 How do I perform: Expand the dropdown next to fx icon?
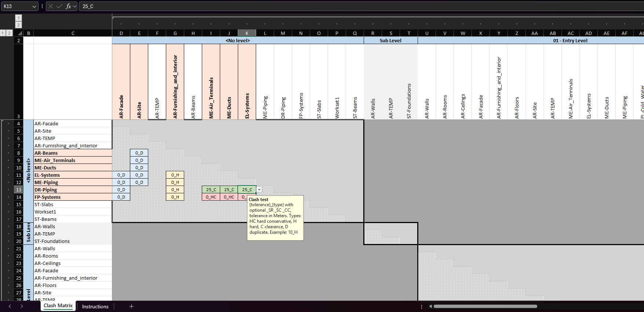(x=75, y=6)
